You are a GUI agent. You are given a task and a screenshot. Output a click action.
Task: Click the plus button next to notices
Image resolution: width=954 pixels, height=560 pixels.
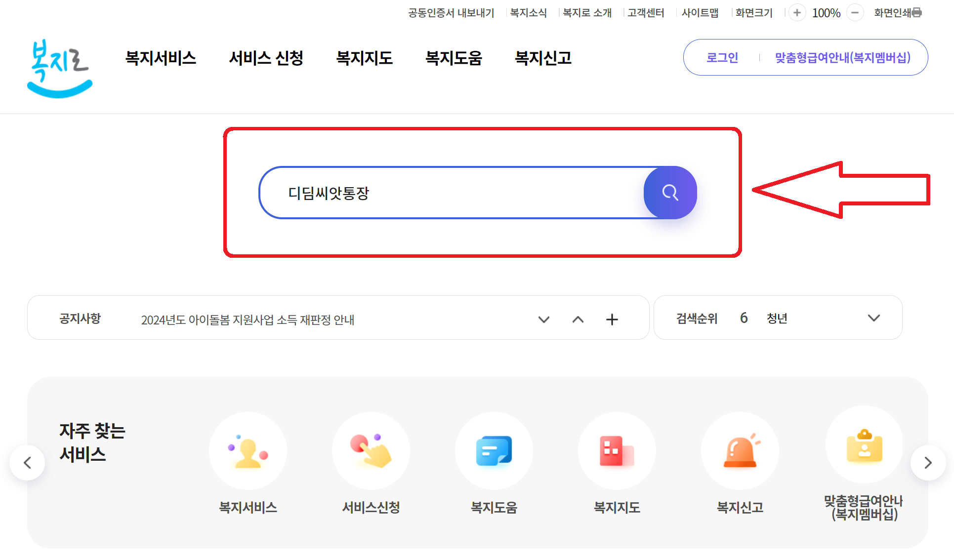[612, 319]
